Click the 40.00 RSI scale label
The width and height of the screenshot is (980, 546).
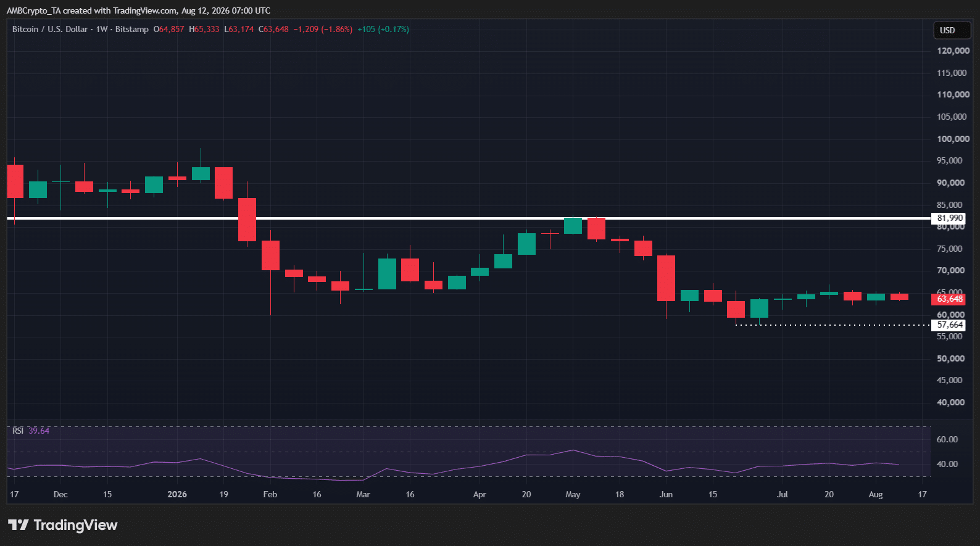pyautogui.click(x=947, y=464)
